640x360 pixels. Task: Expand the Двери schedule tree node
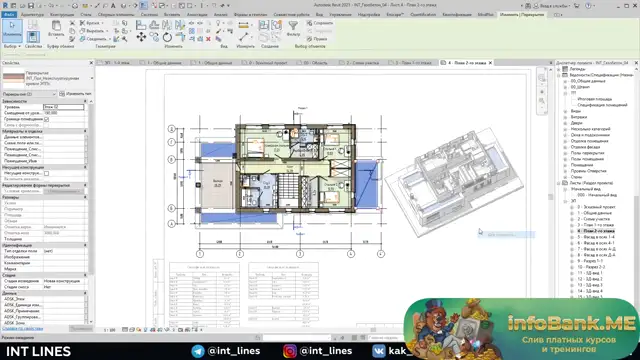point(565,123)
